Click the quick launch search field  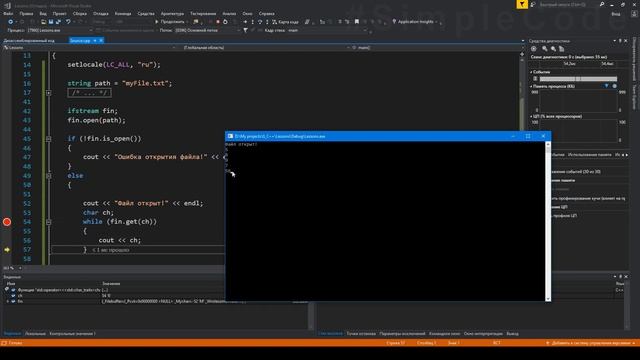571,4
